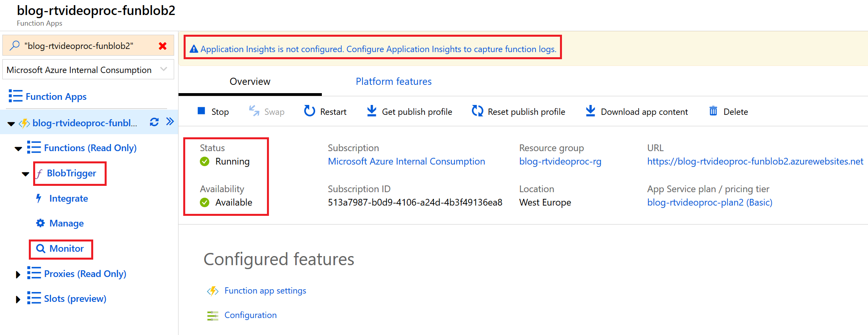This screenshot has height=335, width=868.
Task: Open the blog-rtvideoproc-rg resource group link
Action: 560,161
